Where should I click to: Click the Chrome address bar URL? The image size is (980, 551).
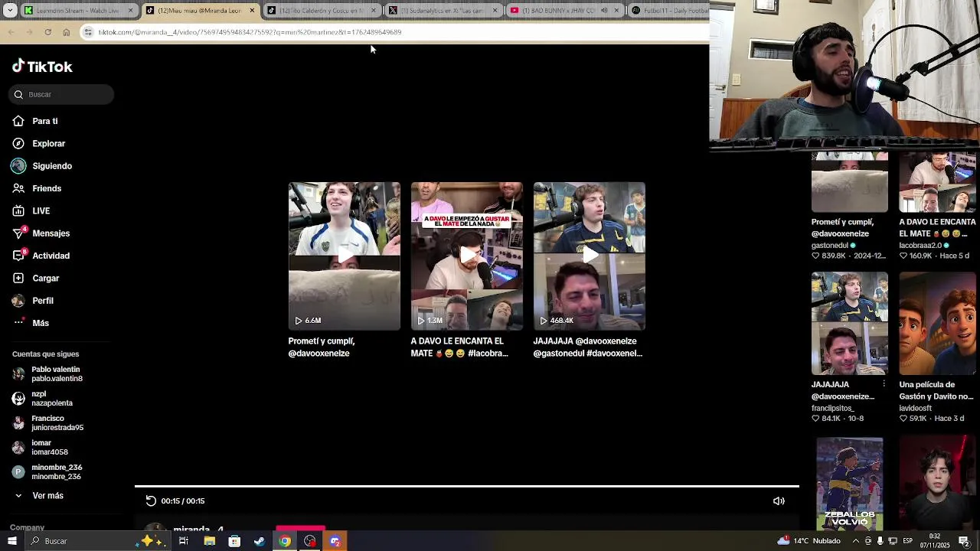point(250,32)
